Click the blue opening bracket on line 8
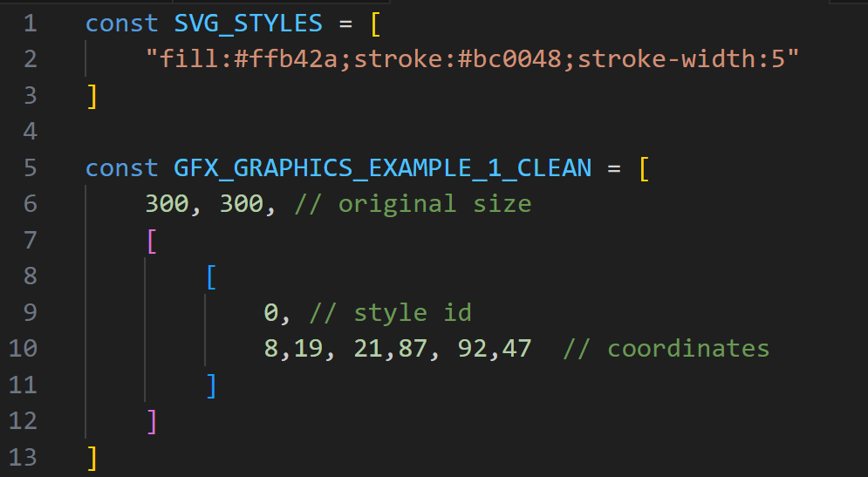Screen dimensions: 868x477 211,276
